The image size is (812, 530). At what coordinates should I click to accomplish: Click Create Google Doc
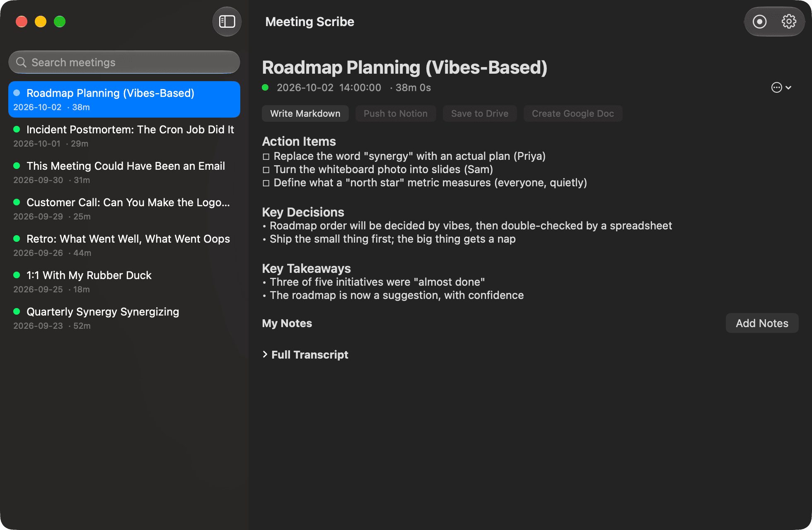click(573, 113)
